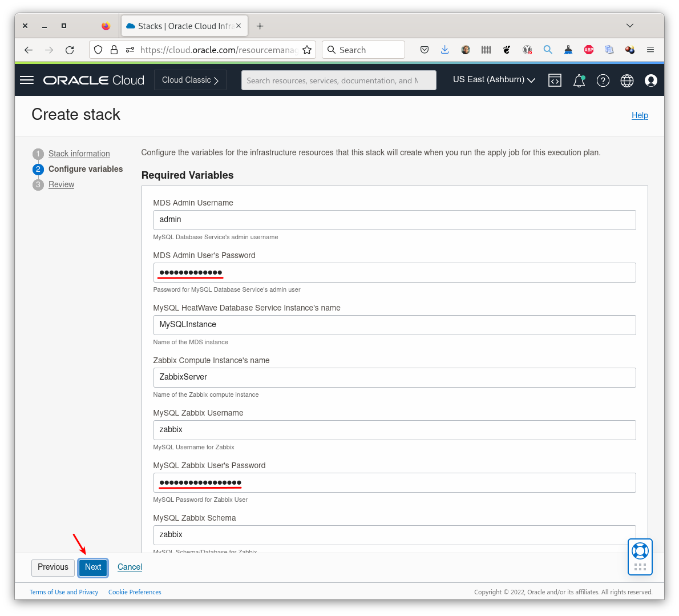The width and height of the screenshot is (679, 616).
Task: Open the US East (Ashburn) region dropdown
Action: 493,80
